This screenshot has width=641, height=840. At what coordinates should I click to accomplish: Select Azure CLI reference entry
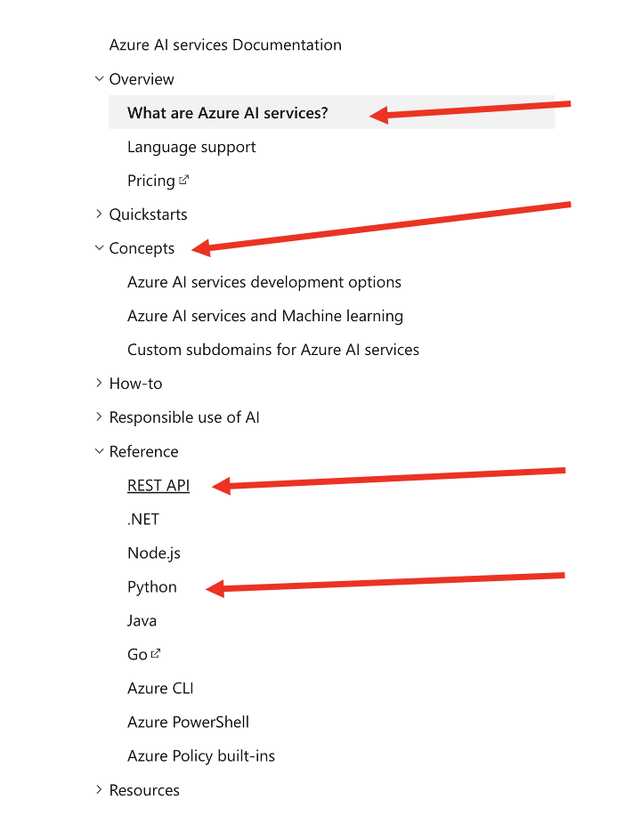point(160,689)
